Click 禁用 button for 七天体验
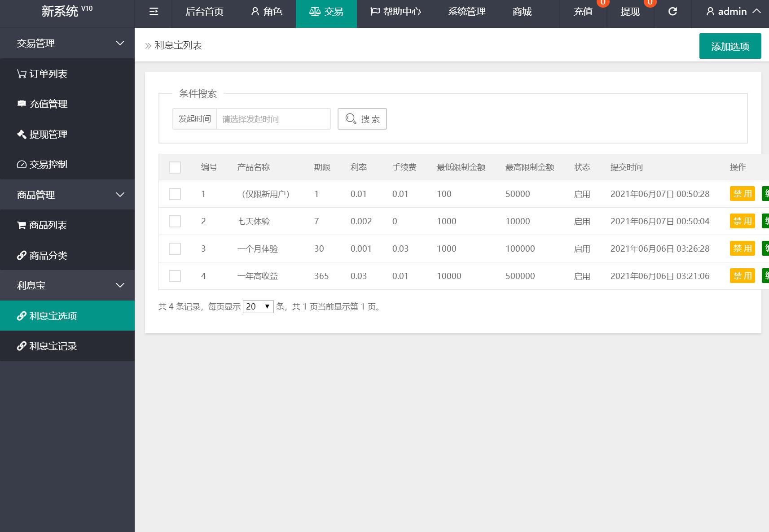769x532 pixels. (x=743, y=221)
